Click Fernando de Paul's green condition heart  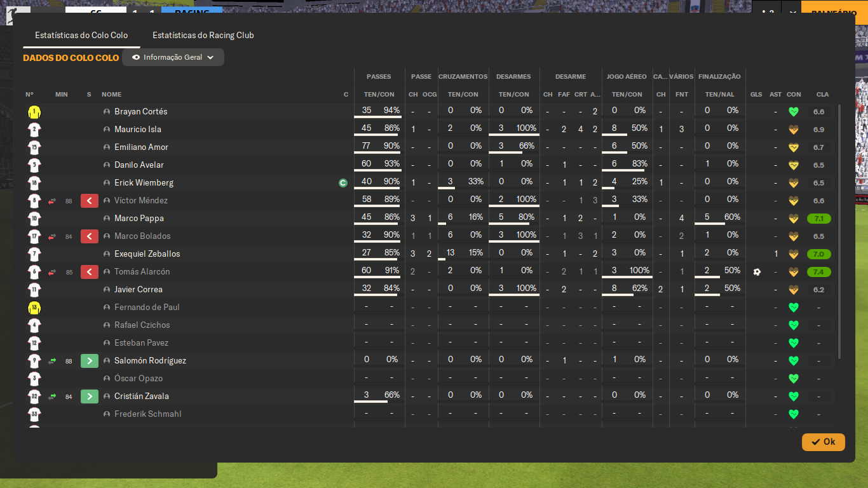click(x=793, y=308)
